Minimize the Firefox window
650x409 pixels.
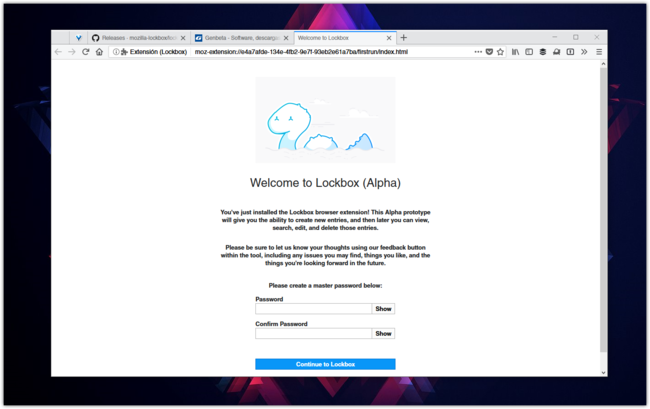click(555, 37)
